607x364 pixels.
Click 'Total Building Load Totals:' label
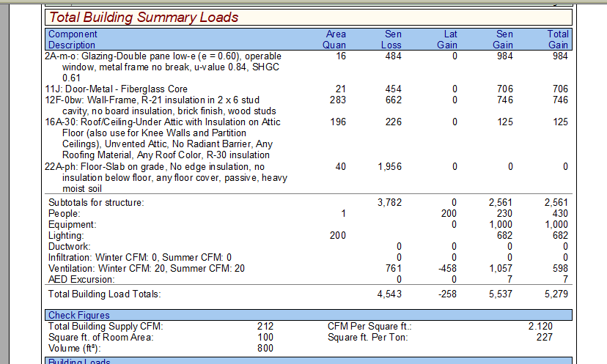pyautogui.click(x=105, y=294)
